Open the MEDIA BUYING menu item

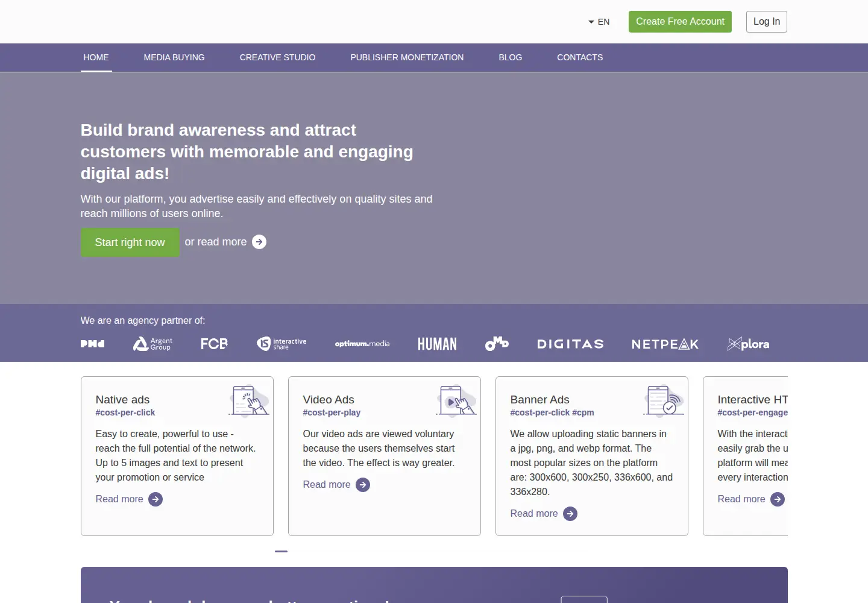click(174, 57)
